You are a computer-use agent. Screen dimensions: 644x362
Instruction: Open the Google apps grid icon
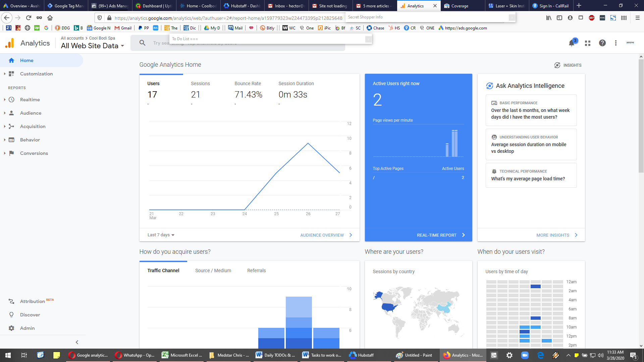588,43
